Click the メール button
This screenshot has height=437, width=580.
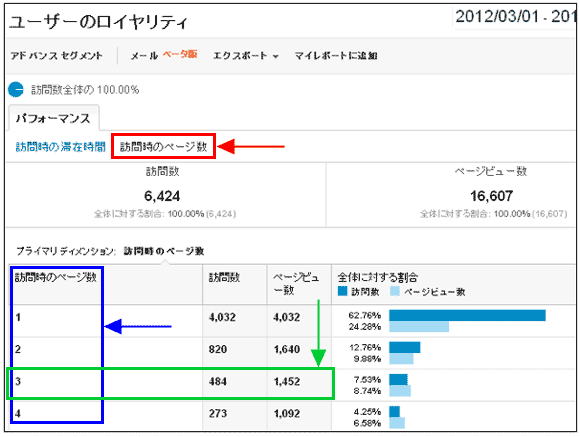[x=144, y=56]
